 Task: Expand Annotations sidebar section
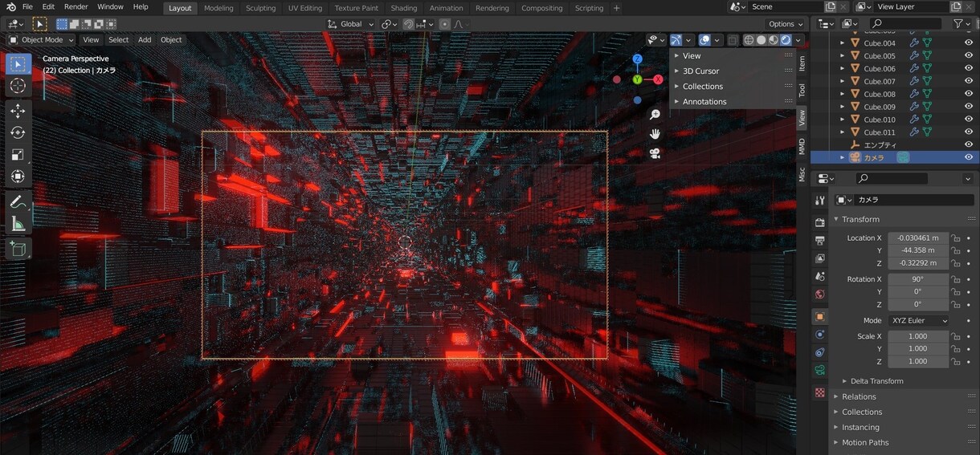pos(704,101)
